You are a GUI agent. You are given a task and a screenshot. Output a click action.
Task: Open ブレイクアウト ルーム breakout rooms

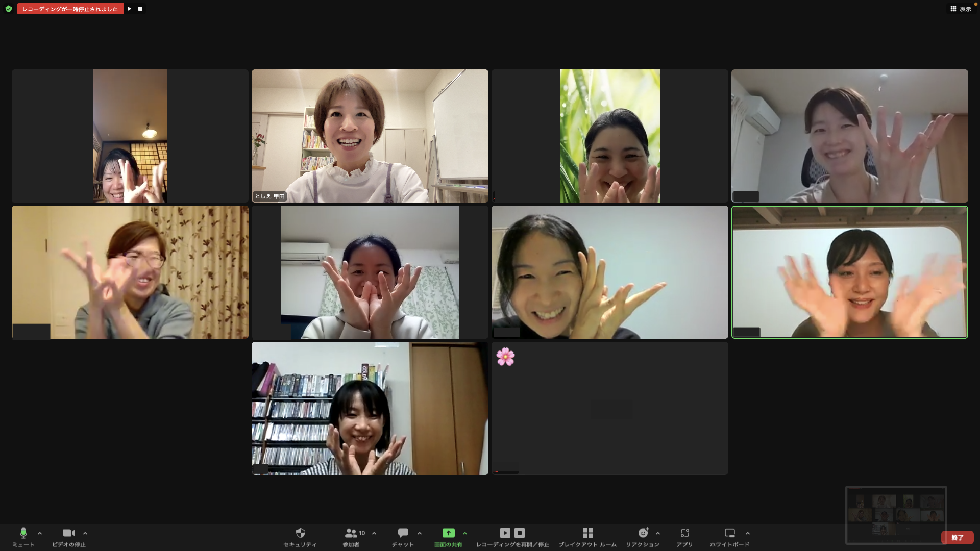587,537
